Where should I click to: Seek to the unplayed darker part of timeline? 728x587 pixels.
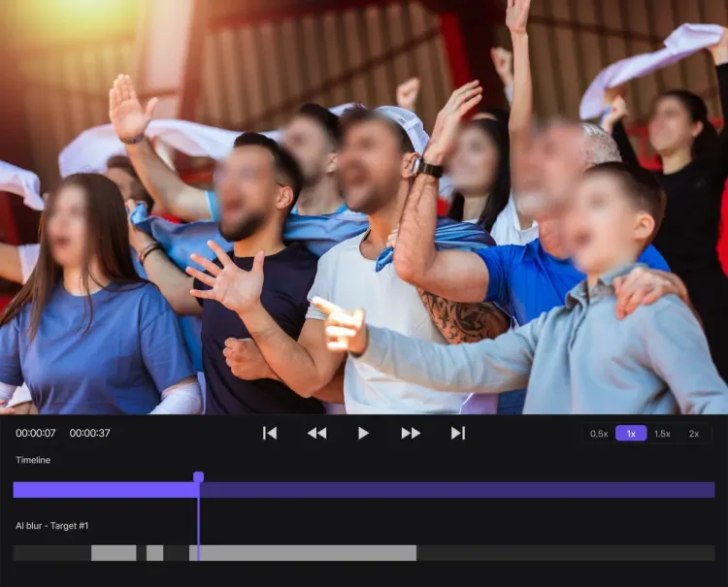pos(456,490)
